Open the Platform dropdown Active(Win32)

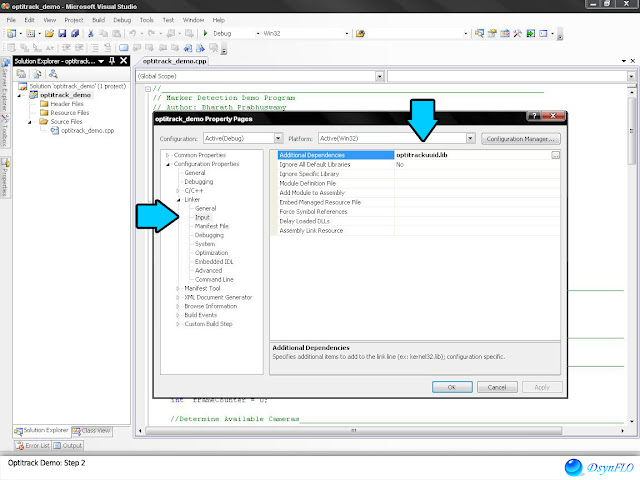pyautogui.click(x=470, y=138)
